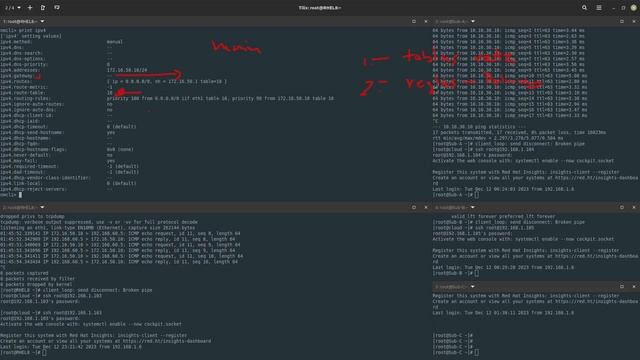Close the root@Sub-B terminal pane
Viewport: 640px width, 360px height.
coord(634,207)
